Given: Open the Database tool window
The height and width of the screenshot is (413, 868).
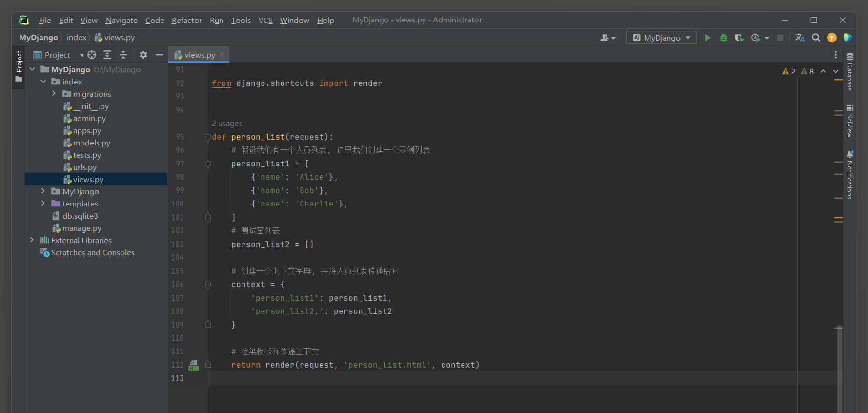Looking at the screenshot, I should (x=850, y=71).
